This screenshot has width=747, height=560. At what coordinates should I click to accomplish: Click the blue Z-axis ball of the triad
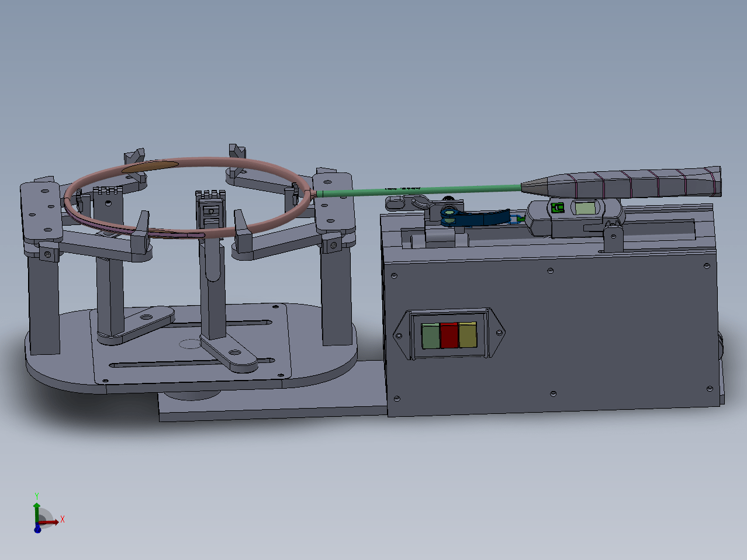click(x=37, y=529)
